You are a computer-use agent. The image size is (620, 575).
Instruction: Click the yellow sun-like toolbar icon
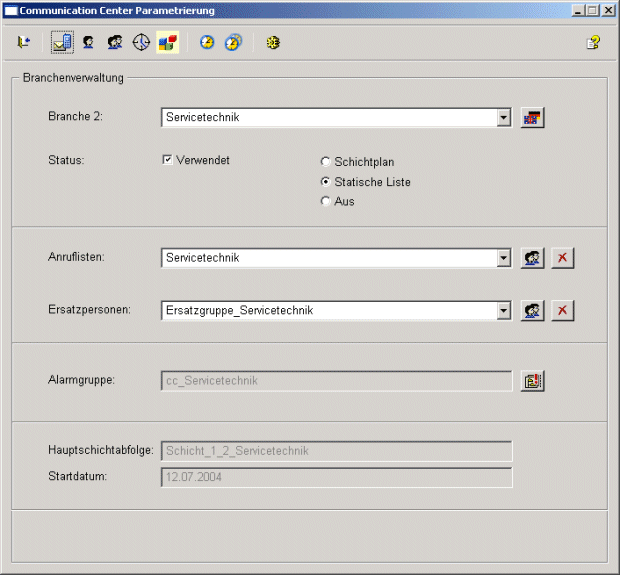pyautogui.click(x=272, y=42)
